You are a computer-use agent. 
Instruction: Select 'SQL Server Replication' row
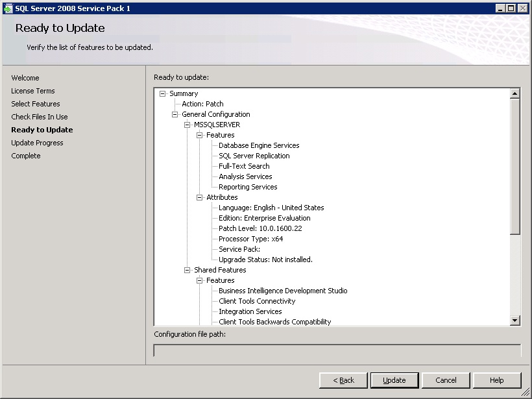tap(254, 156)
